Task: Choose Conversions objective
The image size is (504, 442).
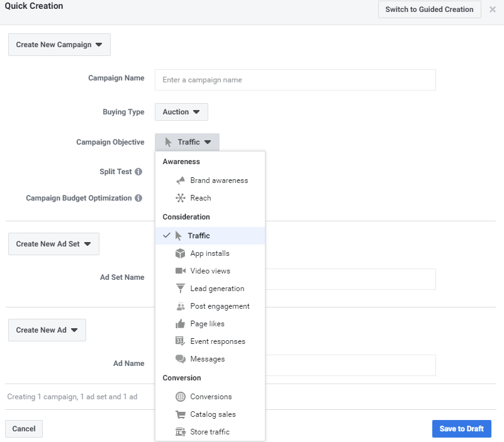Action: pos(210,397)
